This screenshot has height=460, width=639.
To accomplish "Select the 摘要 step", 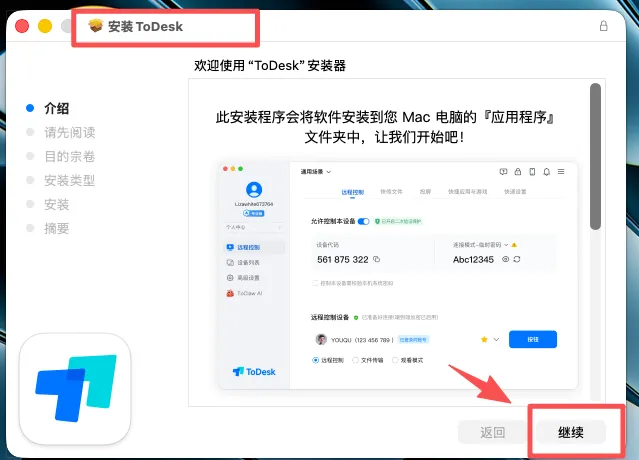I will (57, 229).
